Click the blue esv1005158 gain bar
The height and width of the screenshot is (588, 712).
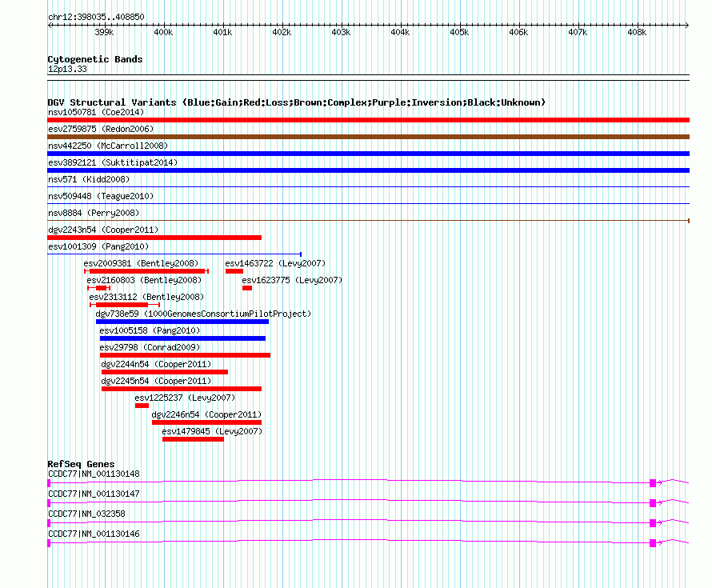click(x=182, y=338)
